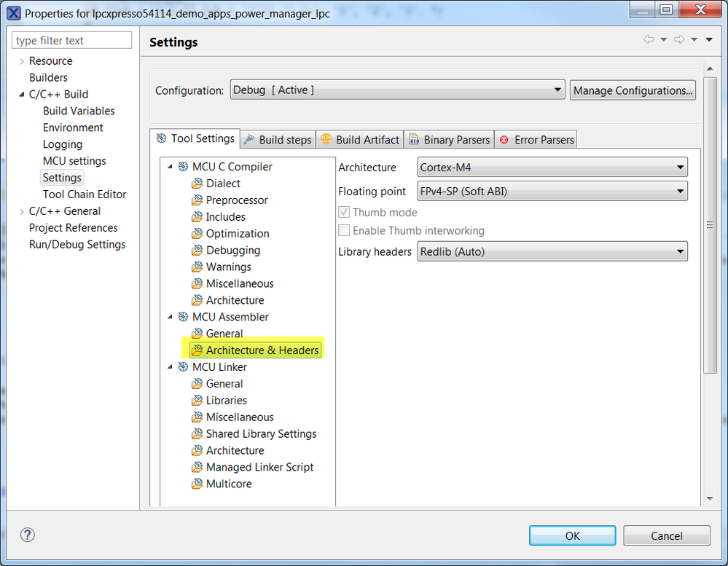Viewport: 728px width, 566px height.
Task: Open the back history dropdown arrow
Action: click(x=663, y=39)
